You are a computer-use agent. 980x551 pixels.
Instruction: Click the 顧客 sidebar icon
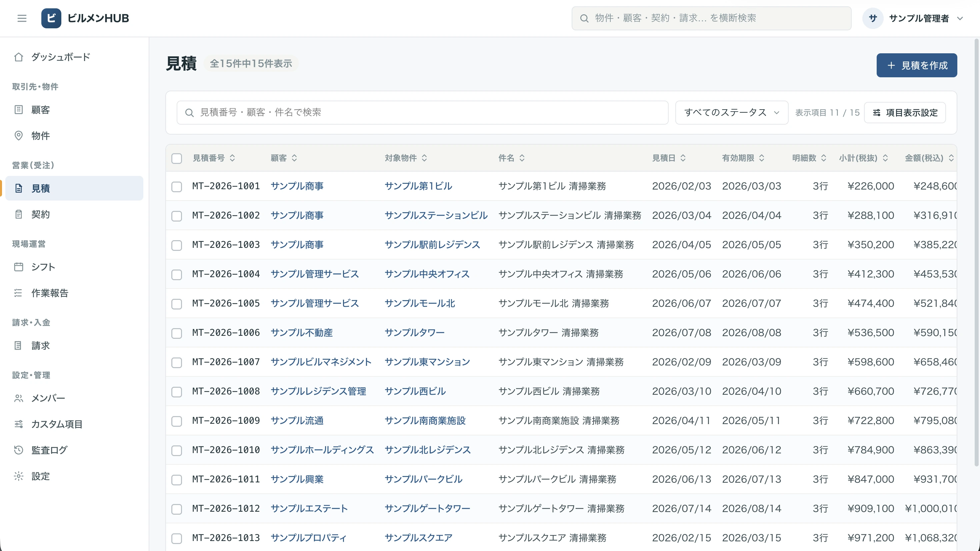(19, 110)
